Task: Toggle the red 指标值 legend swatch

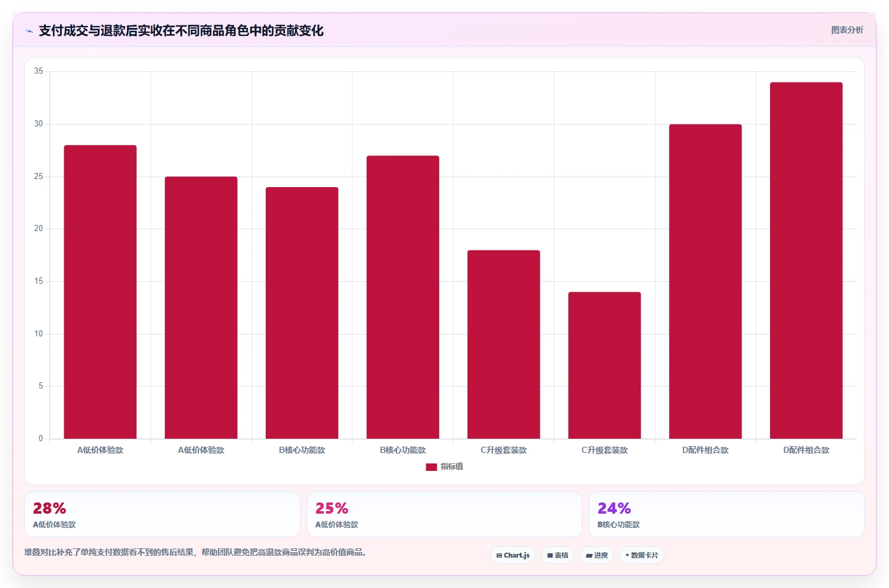Action: point(431,467)
